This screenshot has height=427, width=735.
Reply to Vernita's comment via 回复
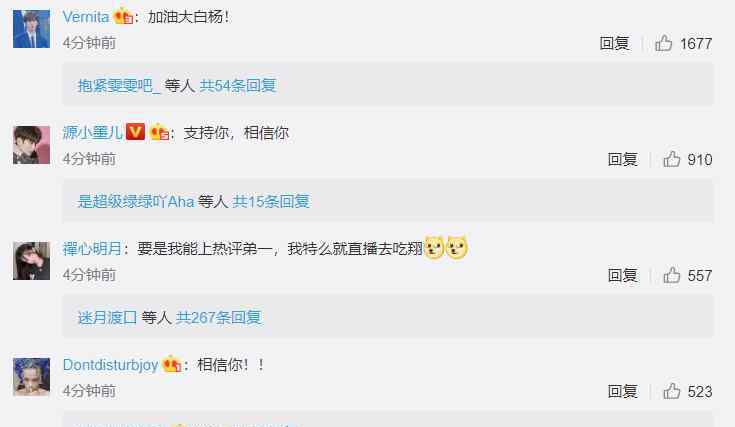point(614,43)
